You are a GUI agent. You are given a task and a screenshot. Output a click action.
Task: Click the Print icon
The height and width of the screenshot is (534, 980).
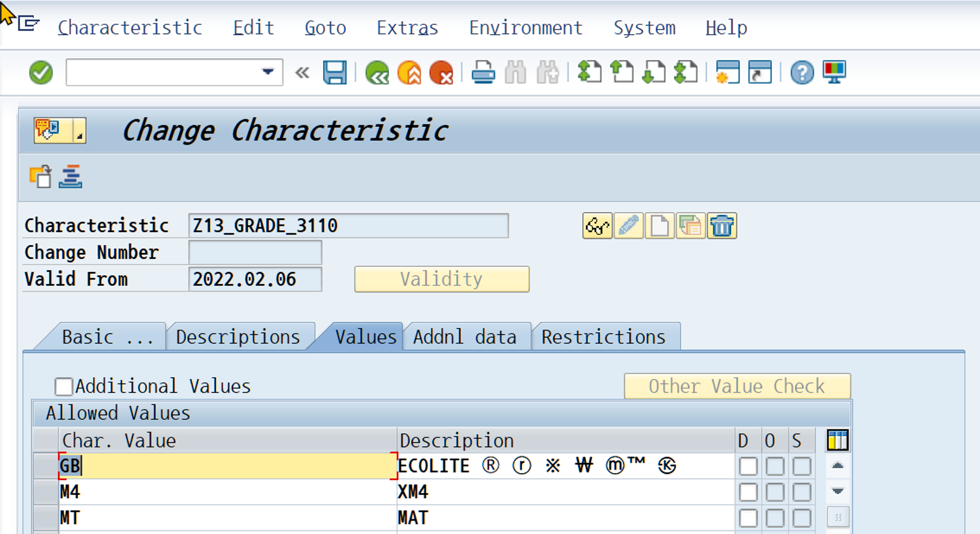pos(483,73)
